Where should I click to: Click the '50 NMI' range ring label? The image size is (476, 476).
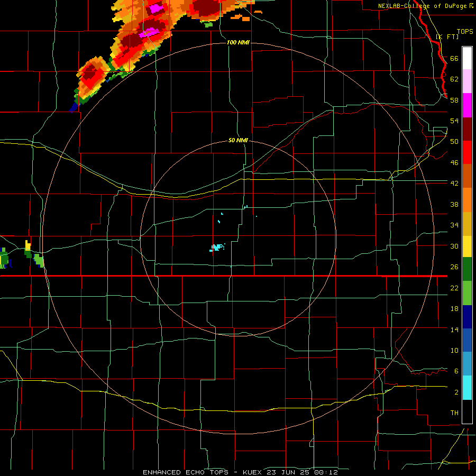(x=238, y=140)
